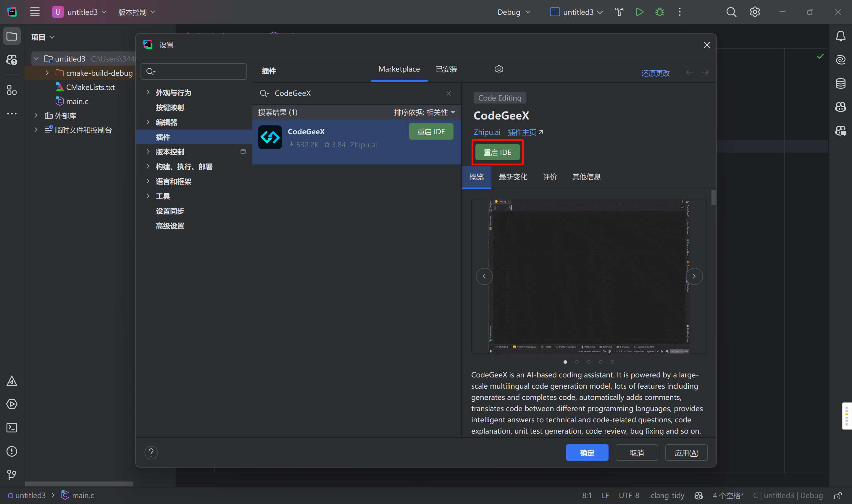Show more tool windows ellipsis
Image resolution: width=852 pixels, height=504 pixels.
(12, 114)
